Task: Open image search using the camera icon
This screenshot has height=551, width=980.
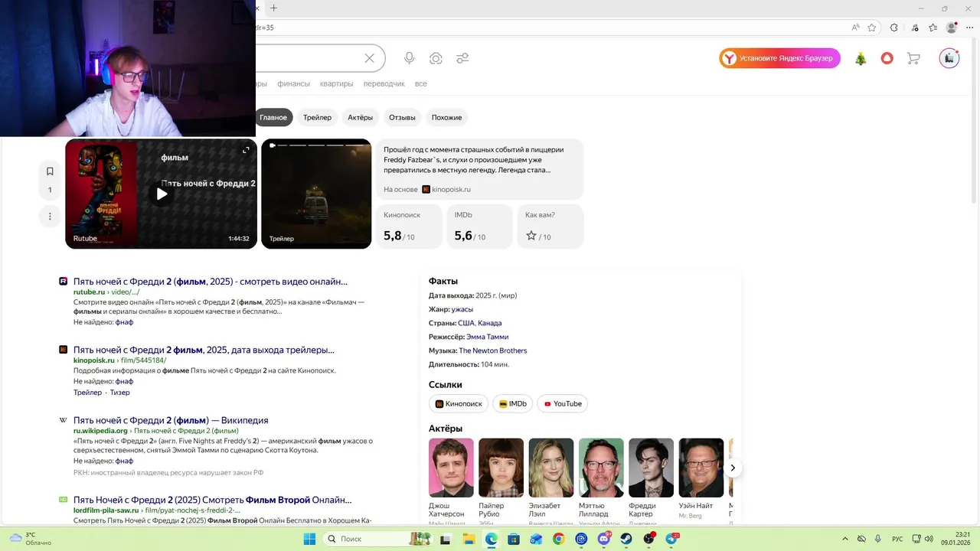Action: pos(436,58)
